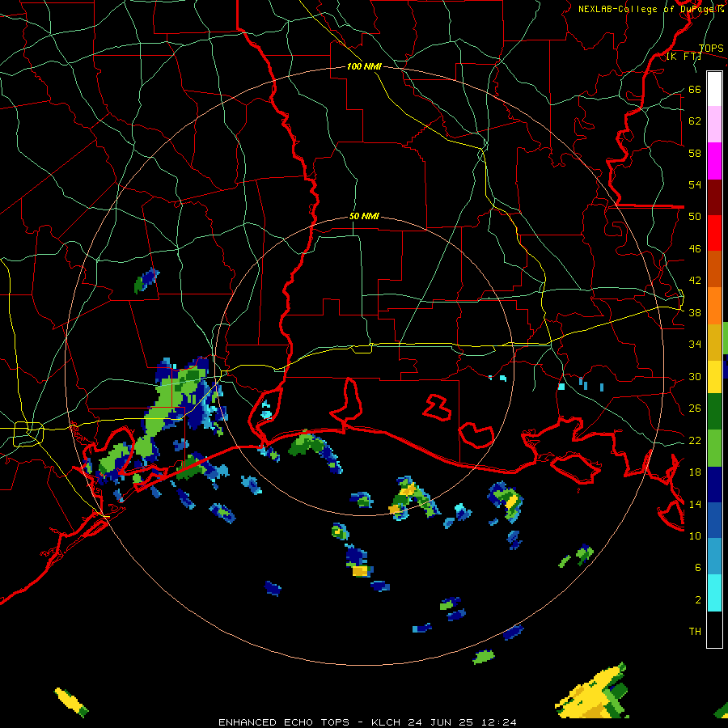Select the sky blue legend swatch

(714, 557)
